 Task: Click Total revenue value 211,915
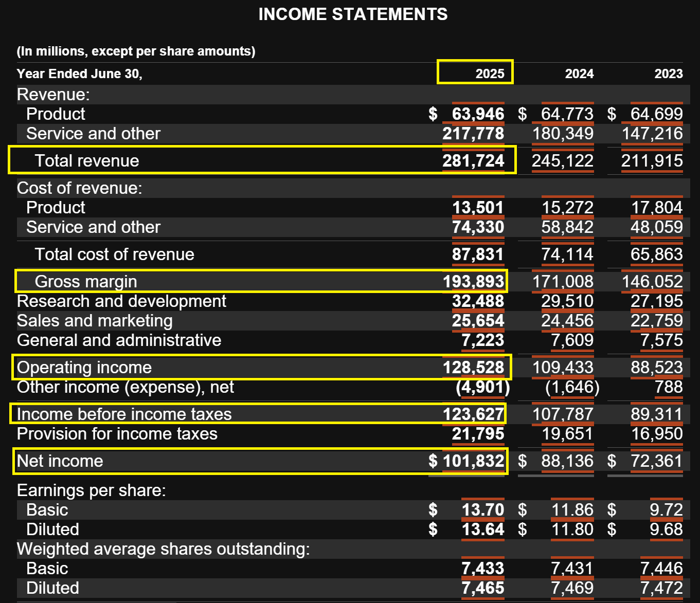tap(652, 160)
